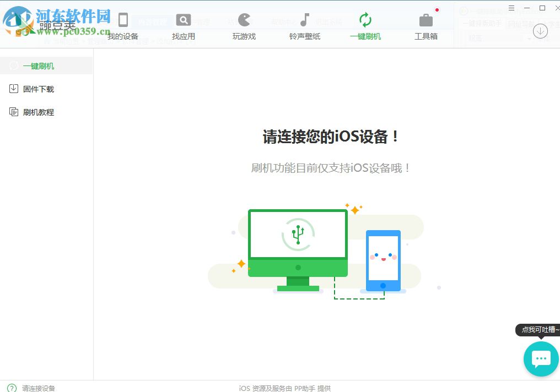
Task: Open the customer feedback chat bubble
Action: [x=542, y=359]
